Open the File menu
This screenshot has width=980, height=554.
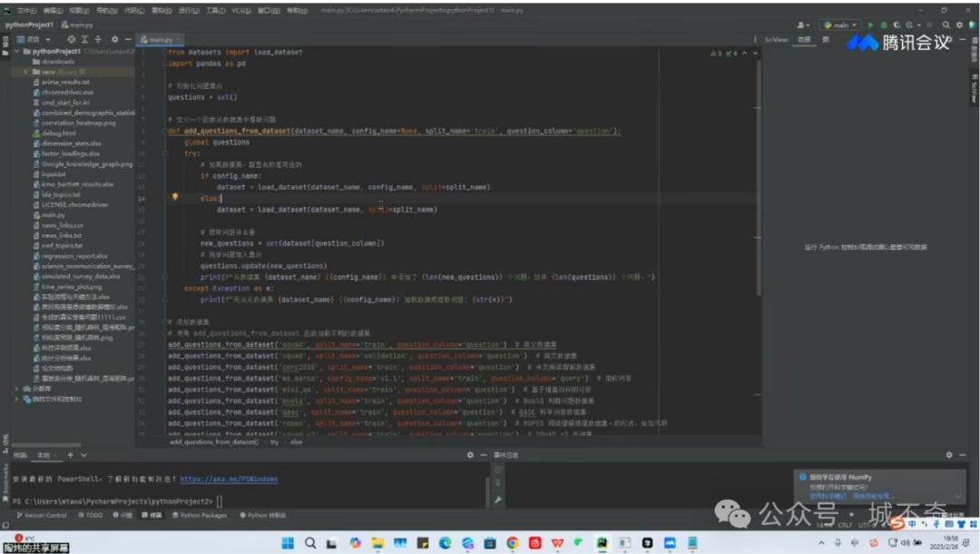click(26, 10)
